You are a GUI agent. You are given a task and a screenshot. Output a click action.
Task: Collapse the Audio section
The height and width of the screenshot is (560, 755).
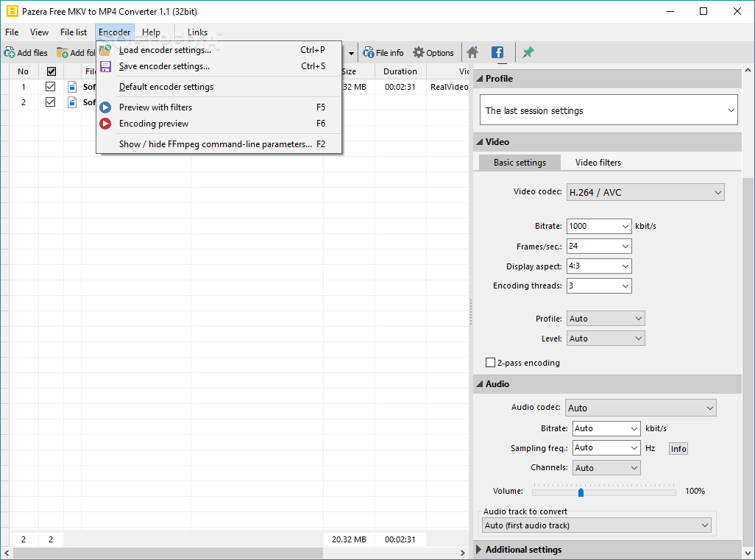[x=479, y=384]
